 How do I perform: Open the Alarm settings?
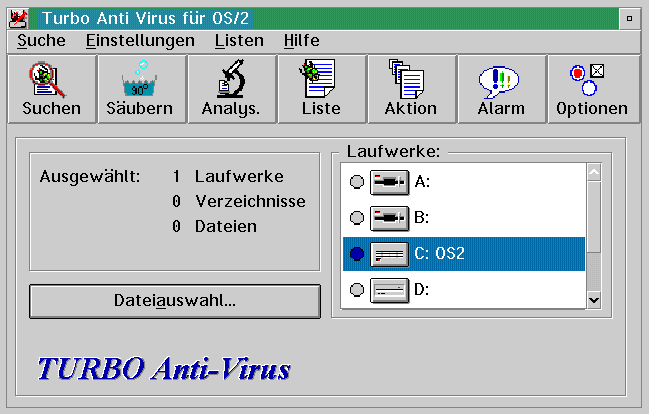(502, 89)
